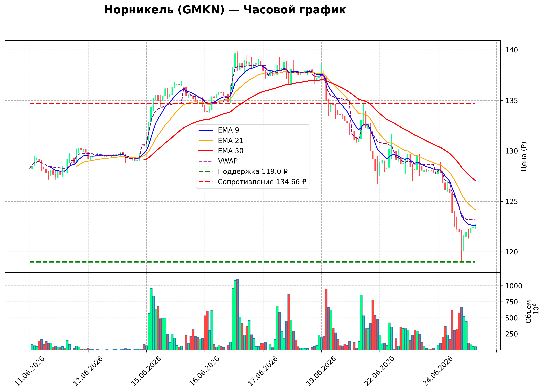Screen dimensions: 545x392
Task: Click the 120 price axis tick
Action: pos(512,252)
